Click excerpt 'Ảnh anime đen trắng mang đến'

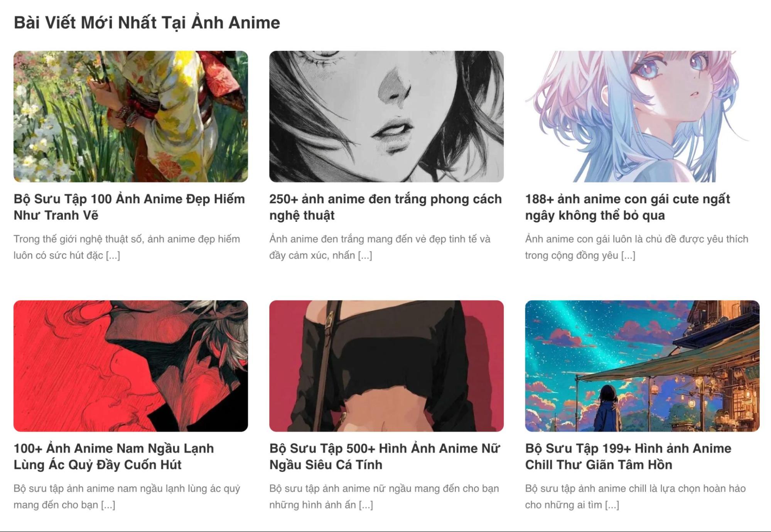[x=380, y=247]
